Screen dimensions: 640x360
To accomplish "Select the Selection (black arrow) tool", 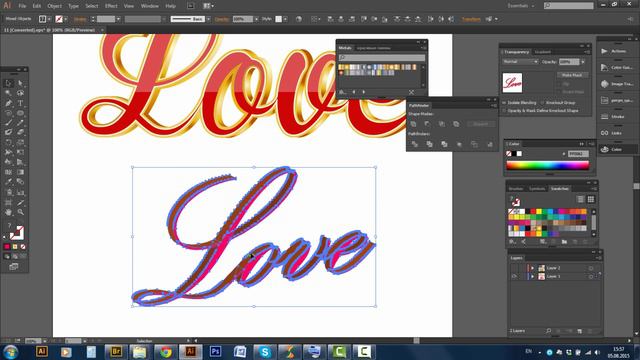I will click(x=8, y=83).
